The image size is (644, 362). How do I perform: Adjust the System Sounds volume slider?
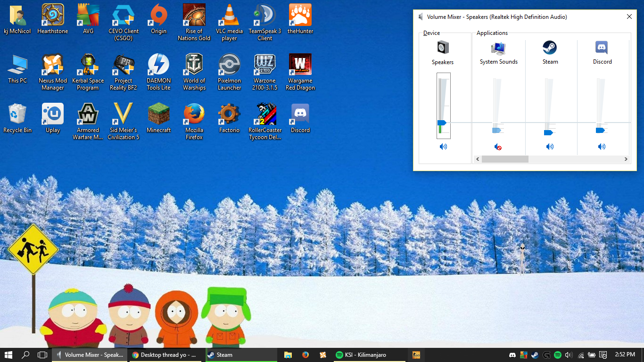(x=496, y=130)
